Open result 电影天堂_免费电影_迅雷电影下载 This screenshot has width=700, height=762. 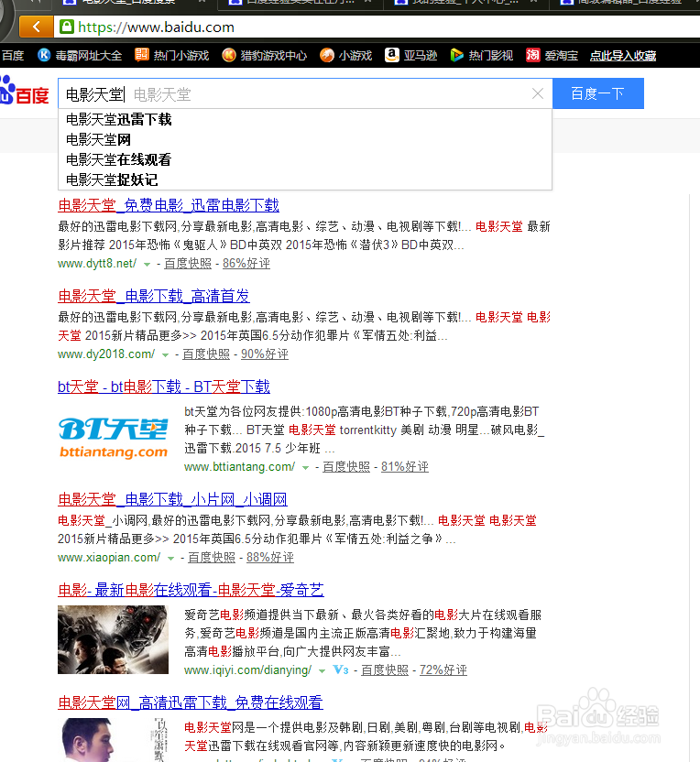[x=169, y=205]
